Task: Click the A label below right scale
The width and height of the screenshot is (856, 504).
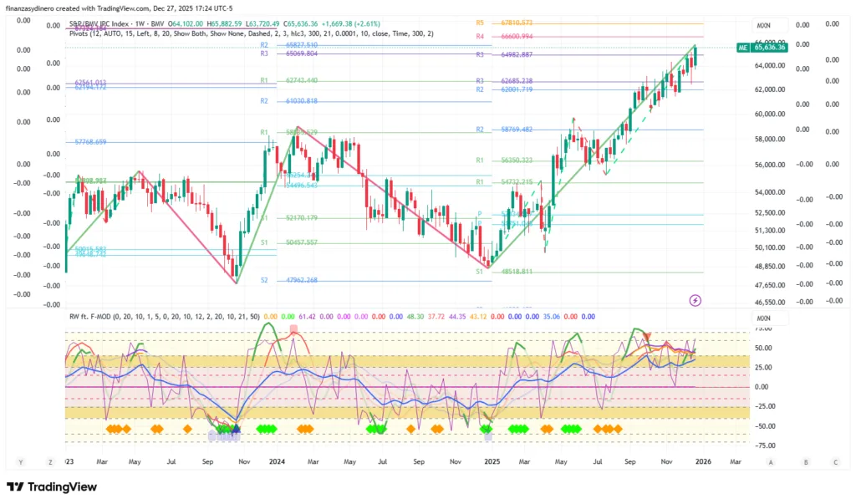Action: tap(770, 461)
